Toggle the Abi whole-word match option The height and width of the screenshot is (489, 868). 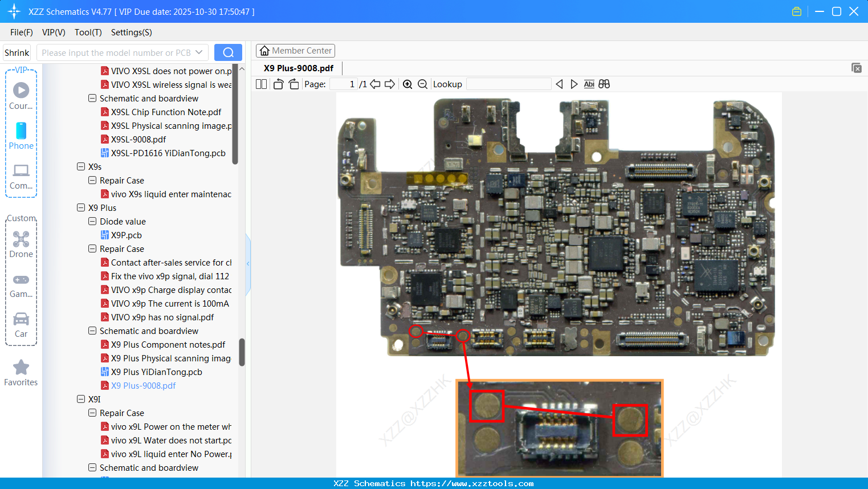589,84
